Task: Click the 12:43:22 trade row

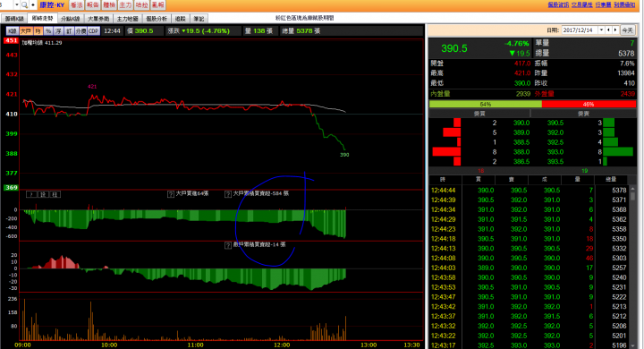Action: [x=529, y=336]
